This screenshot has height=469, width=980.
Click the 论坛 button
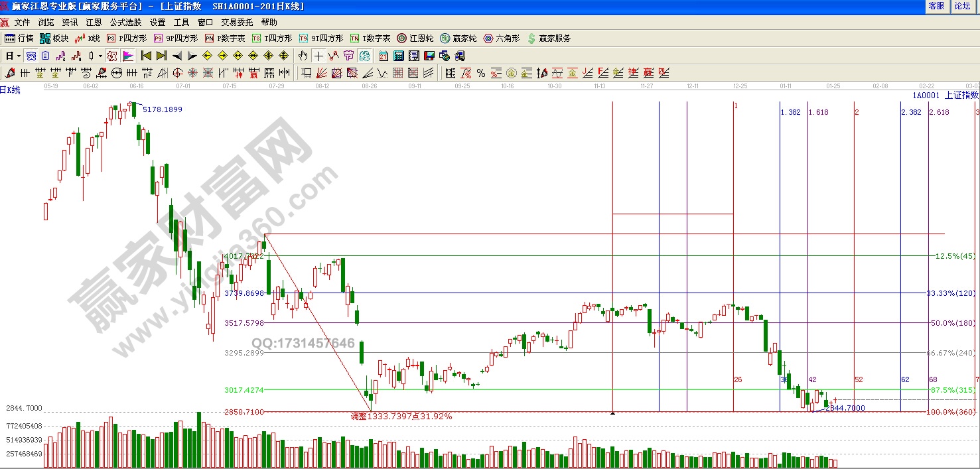pyautogui.click(x=962, y=6)
